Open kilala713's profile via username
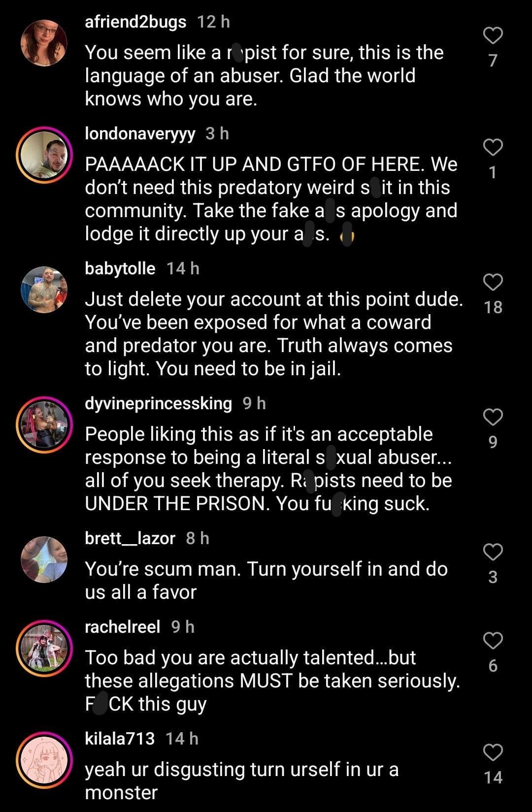Image resolution: width=532 pixels, height=812 pixels. click(120, 738)
